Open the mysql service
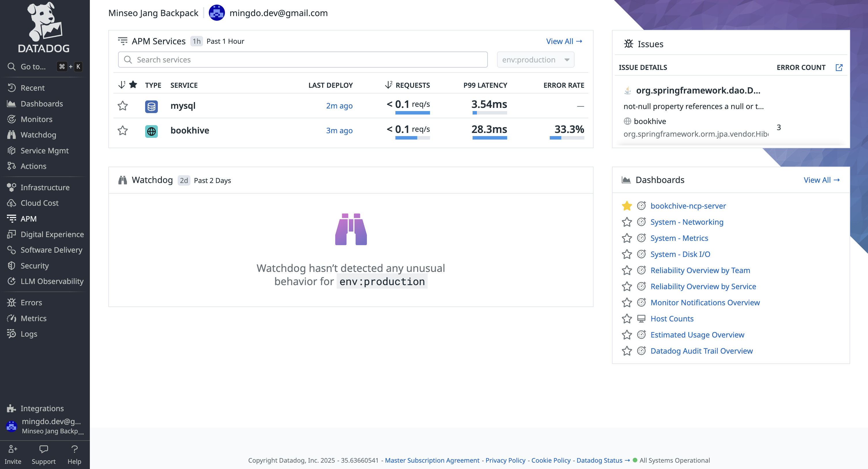 (183, 106)
